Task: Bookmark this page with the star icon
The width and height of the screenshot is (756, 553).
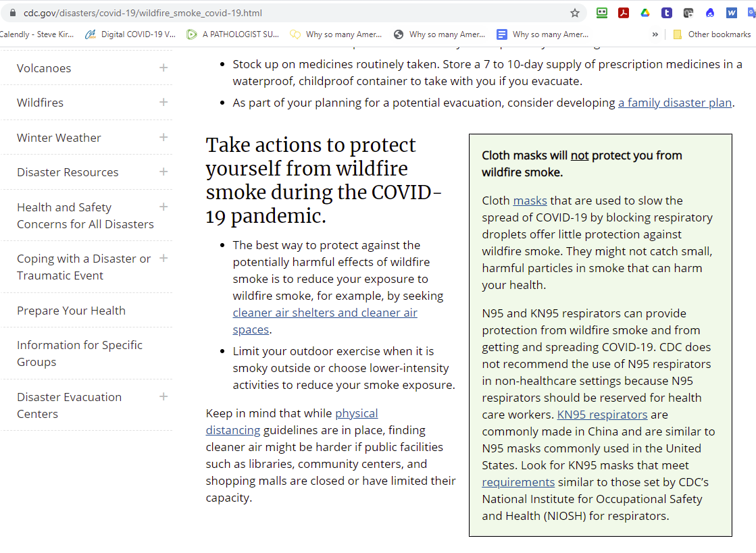Action: tap(575, 13)
